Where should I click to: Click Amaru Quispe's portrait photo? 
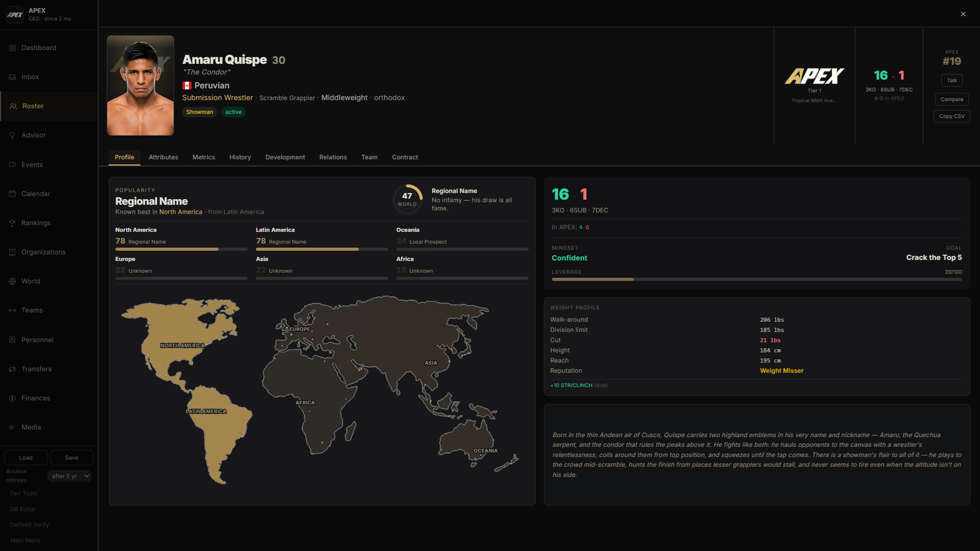point(140,85)
